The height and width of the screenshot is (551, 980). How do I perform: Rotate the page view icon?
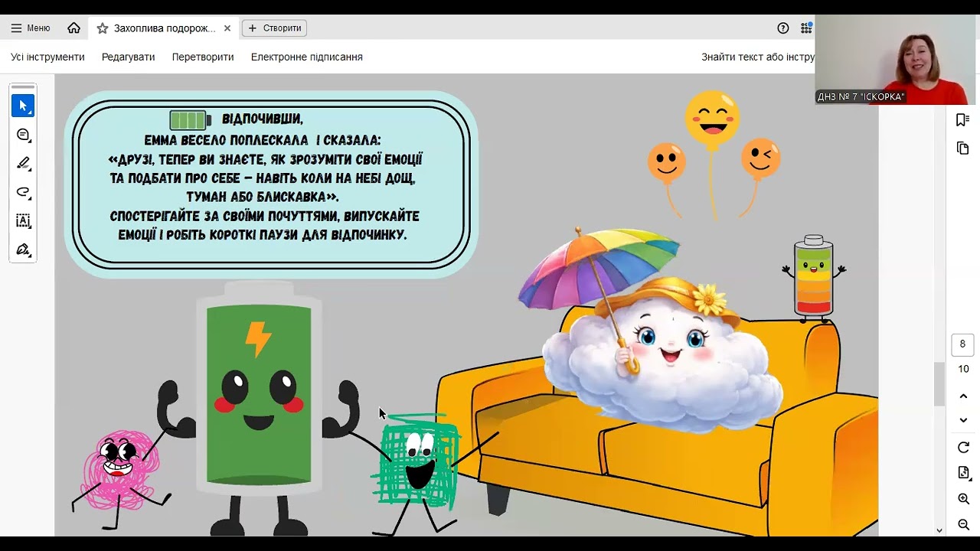pos(963,448)
